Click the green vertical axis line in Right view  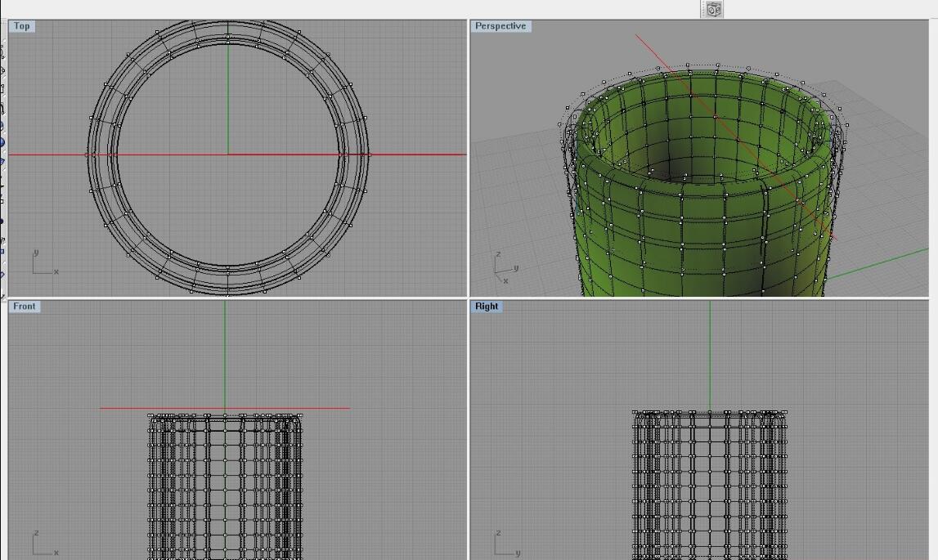click(710, 352)
